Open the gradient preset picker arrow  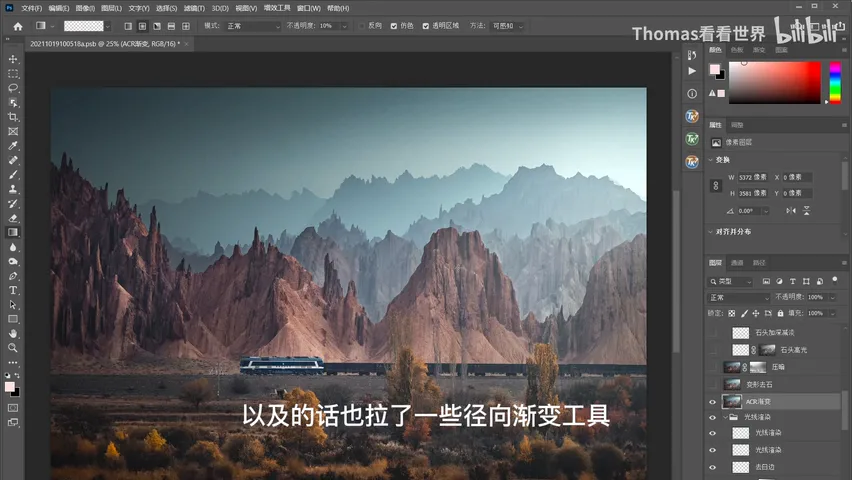108,26
